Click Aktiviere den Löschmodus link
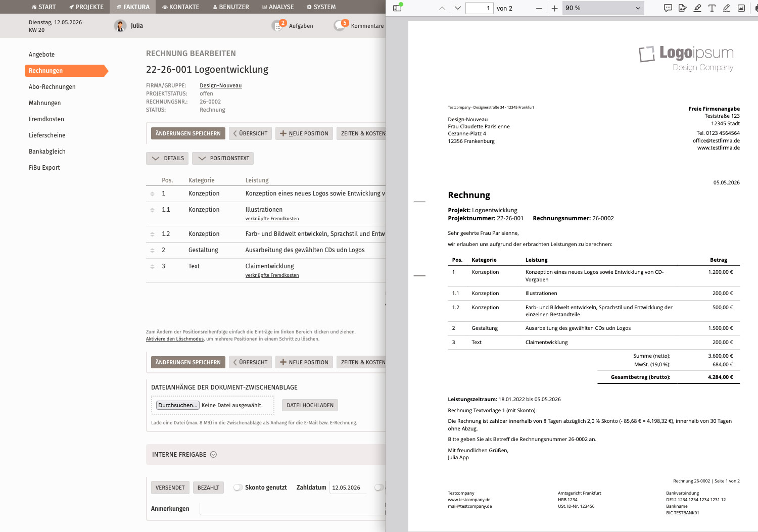 pyautogui.click(x=175, y=339)
